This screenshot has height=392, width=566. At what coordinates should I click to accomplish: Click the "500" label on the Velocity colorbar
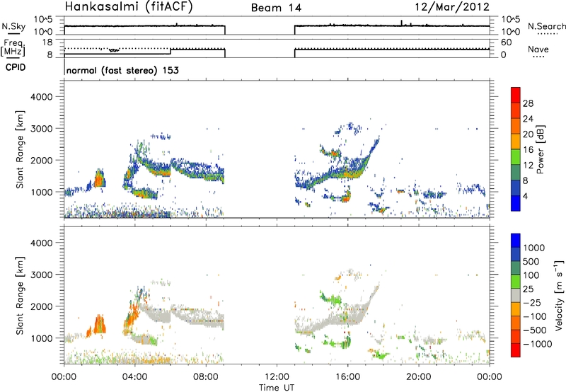pos(533,262)
